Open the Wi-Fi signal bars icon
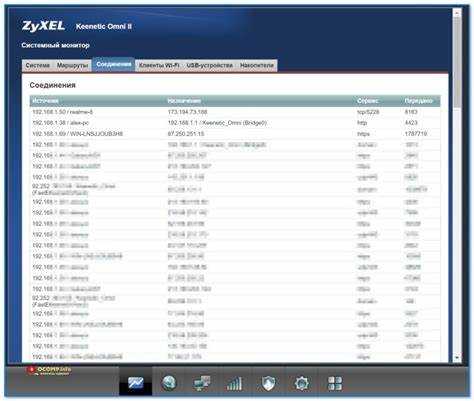The height and width of the screenshot is (401, 474). click(x=234, y=383)
